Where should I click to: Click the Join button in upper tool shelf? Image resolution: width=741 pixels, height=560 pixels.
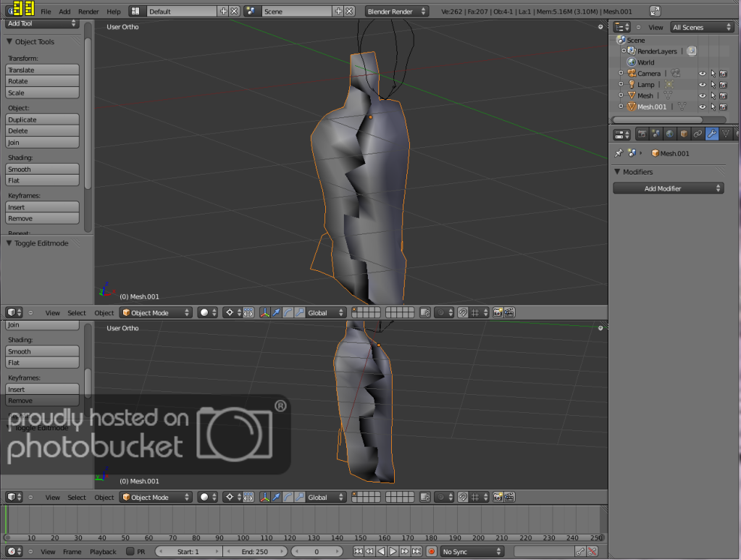click(x=42, y=142)
